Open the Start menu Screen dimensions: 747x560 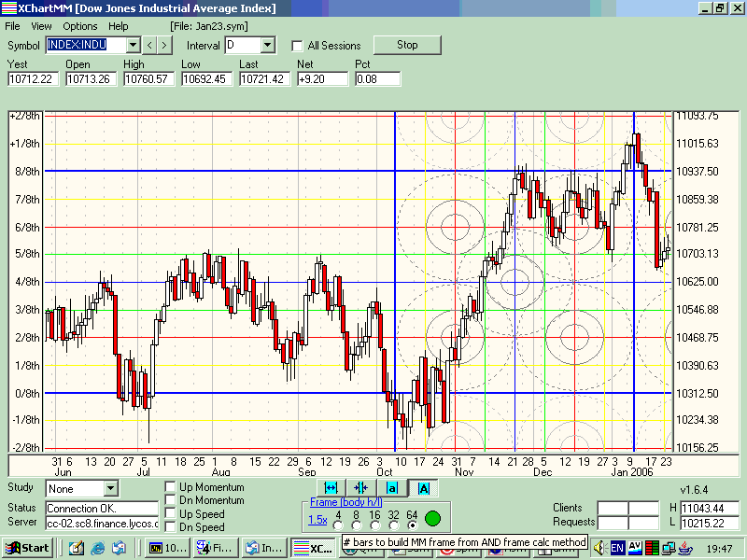[29, 548]
